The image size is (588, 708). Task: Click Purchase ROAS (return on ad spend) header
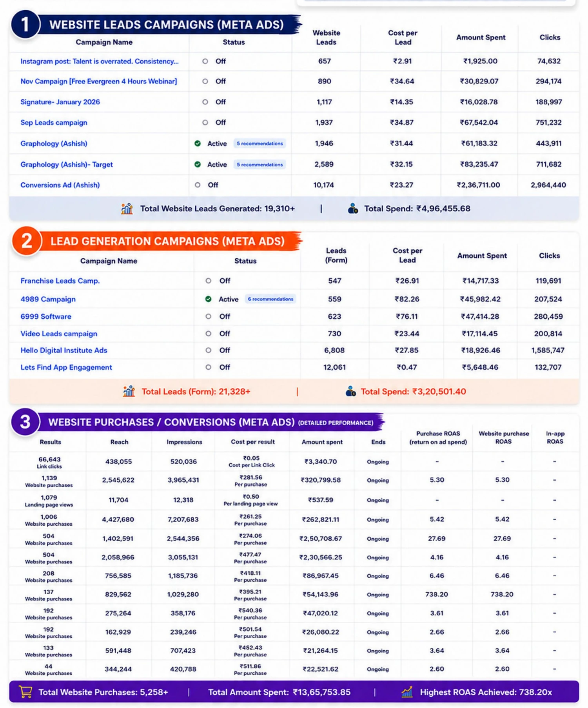click(438, 438)
